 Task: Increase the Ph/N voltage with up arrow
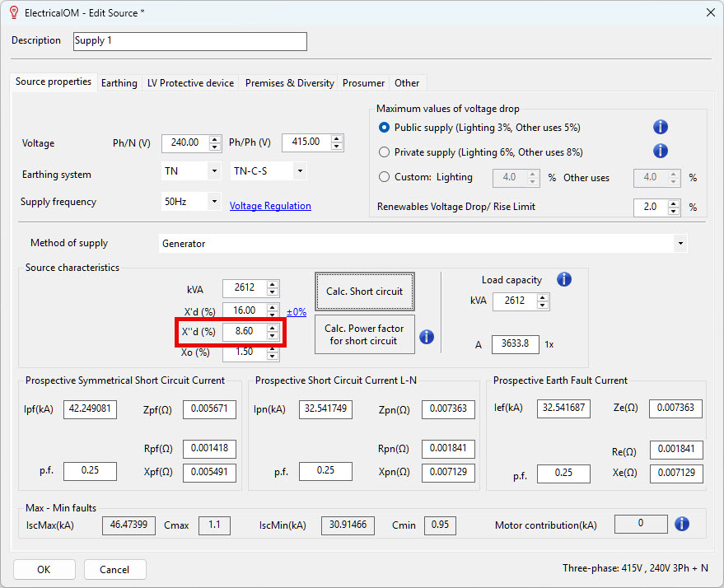[215, 139]
